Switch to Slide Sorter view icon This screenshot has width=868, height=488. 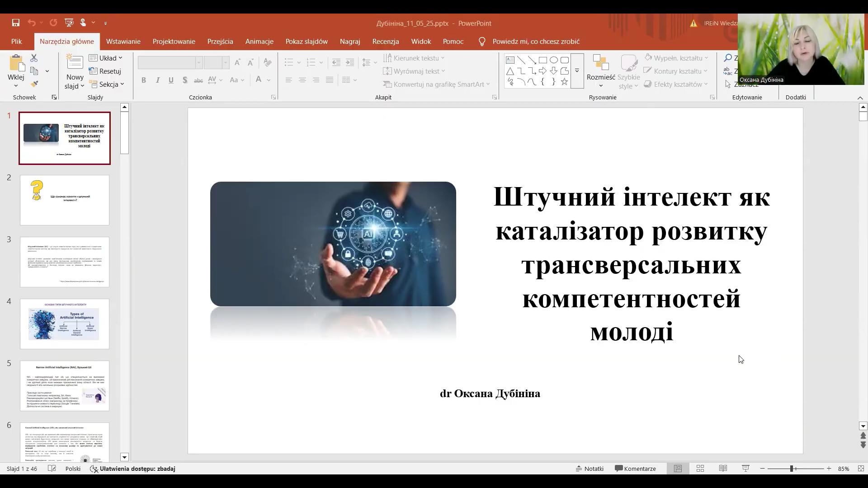(x=700, y=469)
